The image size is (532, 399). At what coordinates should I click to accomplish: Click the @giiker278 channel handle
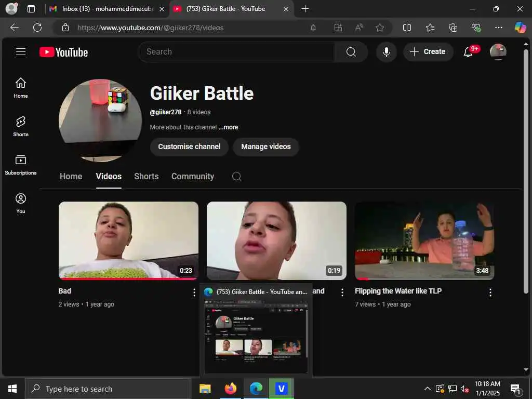[166, 112]
